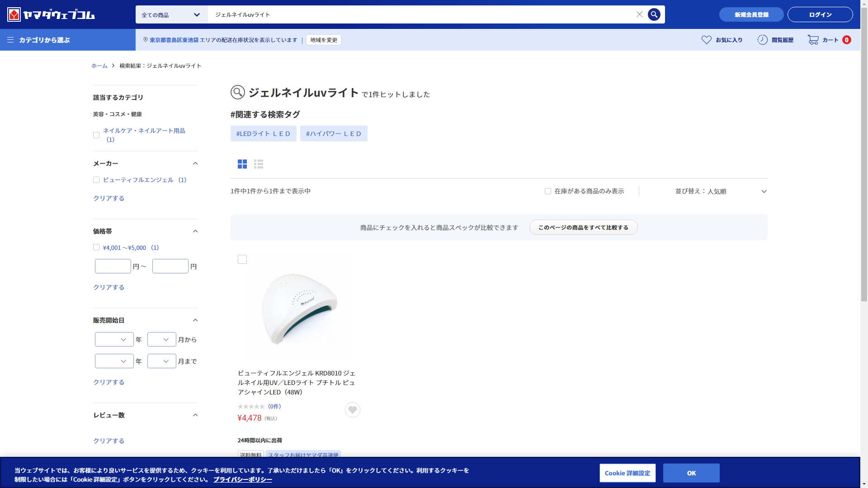Switch to grid view layout

242,164
